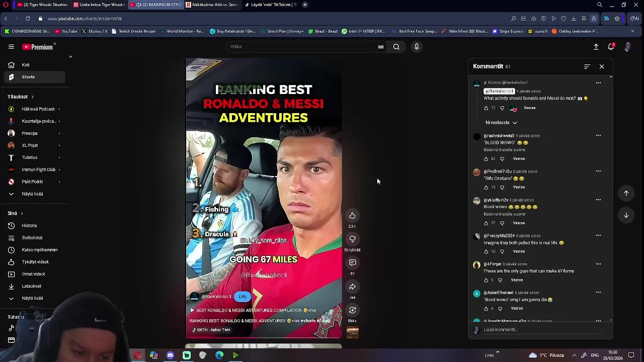
Task: Translate rashmishweta5 comment via Käännä kielelle suomi
Action: pyautogui.click(x=504, y=150)
